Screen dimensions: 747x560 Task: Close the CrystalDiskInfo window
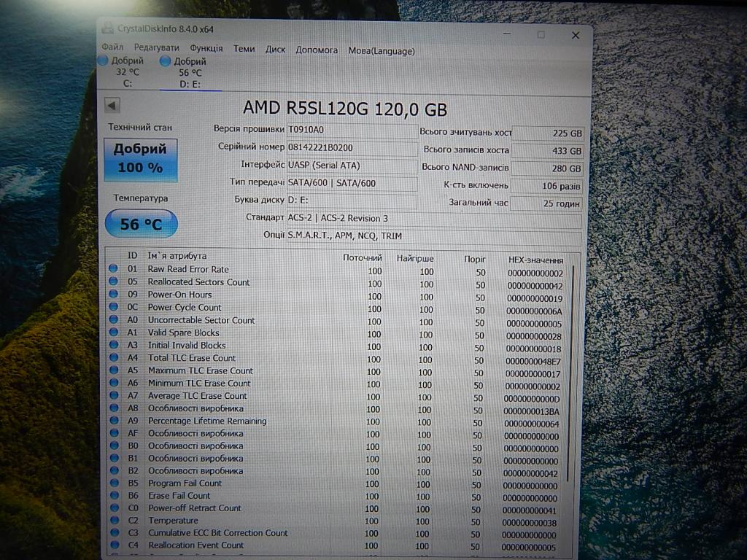(575, 35)
